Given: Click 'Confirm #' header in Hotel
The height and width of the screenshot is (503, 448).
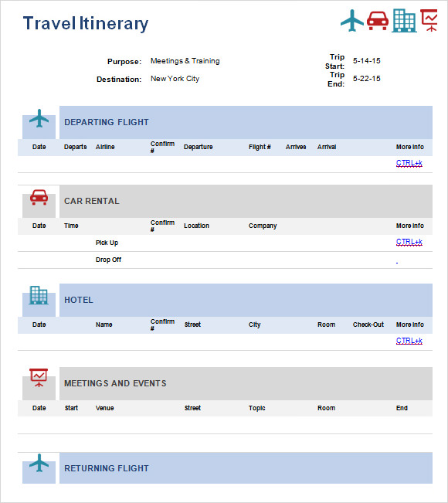Looking at the screenshot, I should (162, 325).
